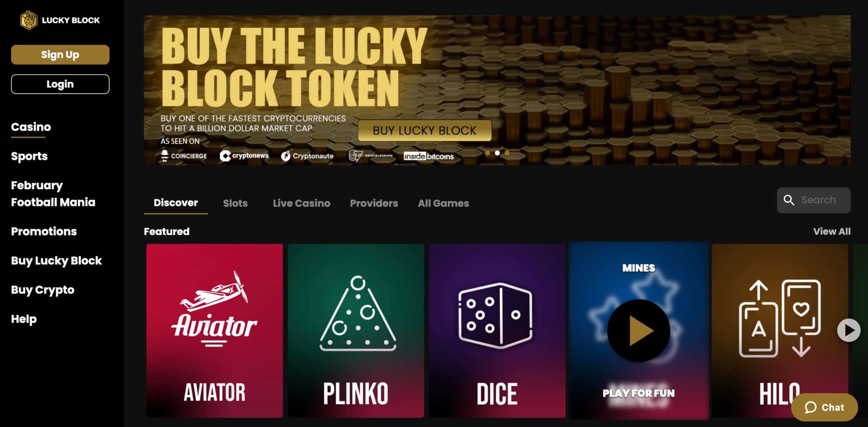Open View All featured games link
This screenshot has width=868, height=427.
click(832, 232)
